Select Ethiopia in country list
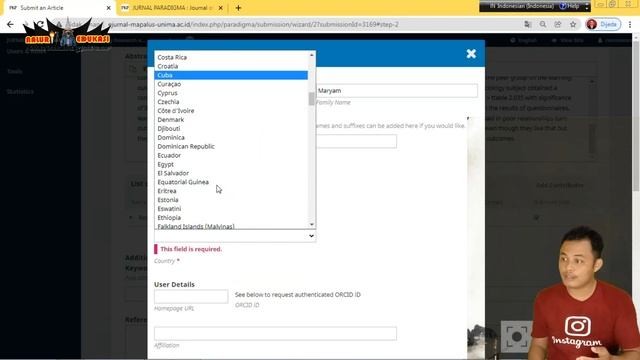This screenshot has height=360, width=640. tap(231, 218)
